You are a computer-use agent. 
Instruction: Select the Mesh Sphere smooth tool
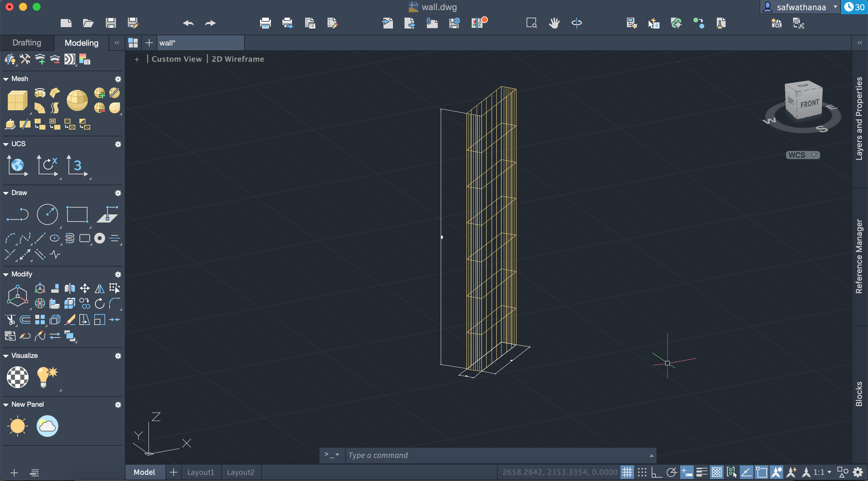pyautogui.click(x=77, y=100)
